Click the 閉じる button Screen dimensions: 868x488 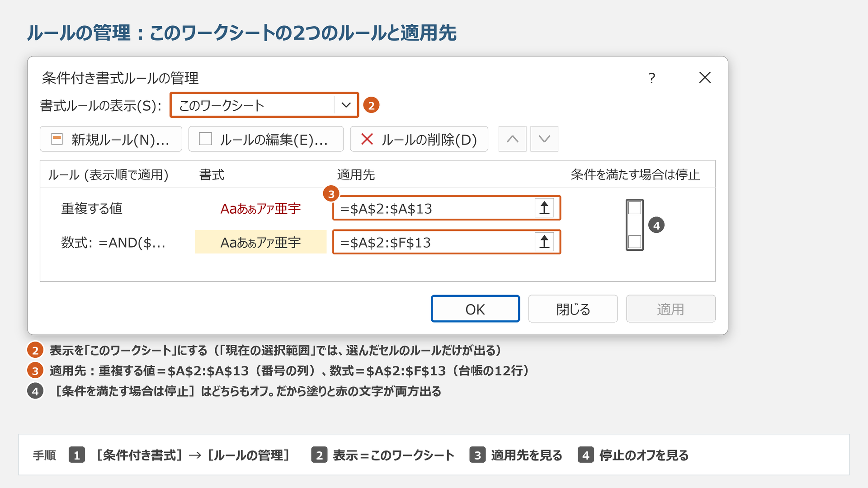pos(573,309)
